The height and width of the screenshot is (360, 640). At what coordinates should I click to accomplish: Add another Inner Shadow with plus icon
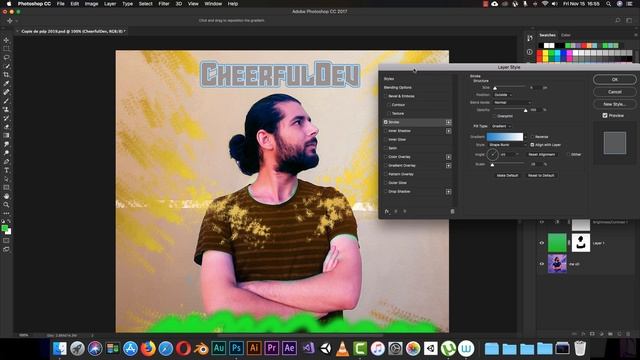point(448,131)
